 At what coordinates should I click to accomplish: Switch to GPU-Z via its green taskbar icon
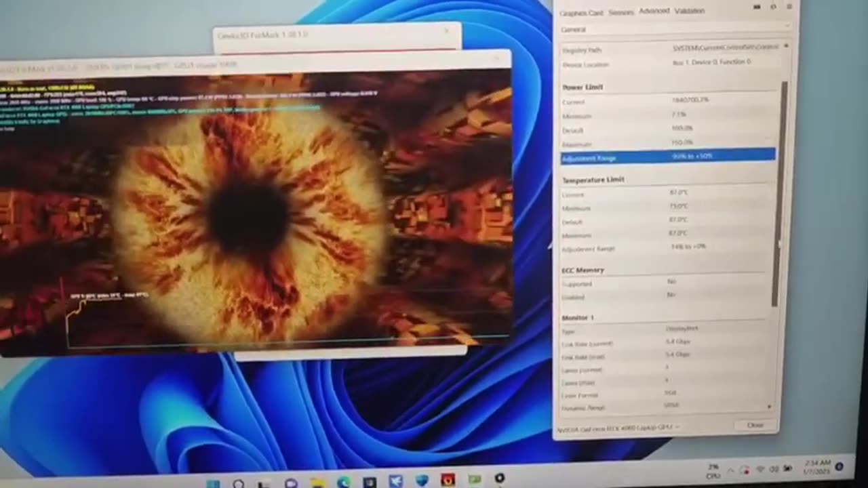[x=474, y=479]
